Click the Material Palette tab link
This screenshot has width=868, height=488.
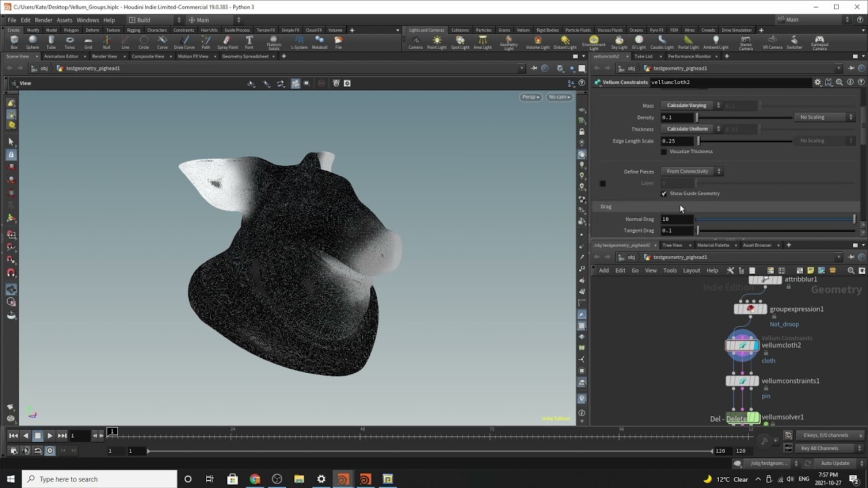point(713,245)
